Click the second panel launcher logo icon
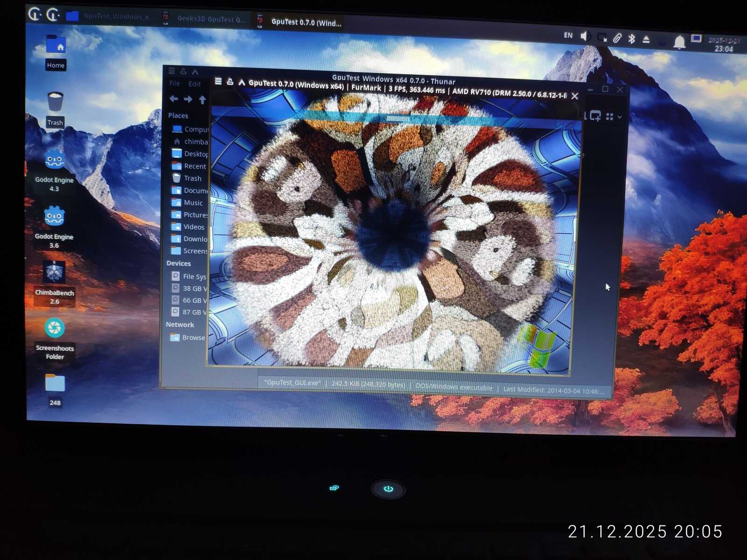 pos(53,15)
